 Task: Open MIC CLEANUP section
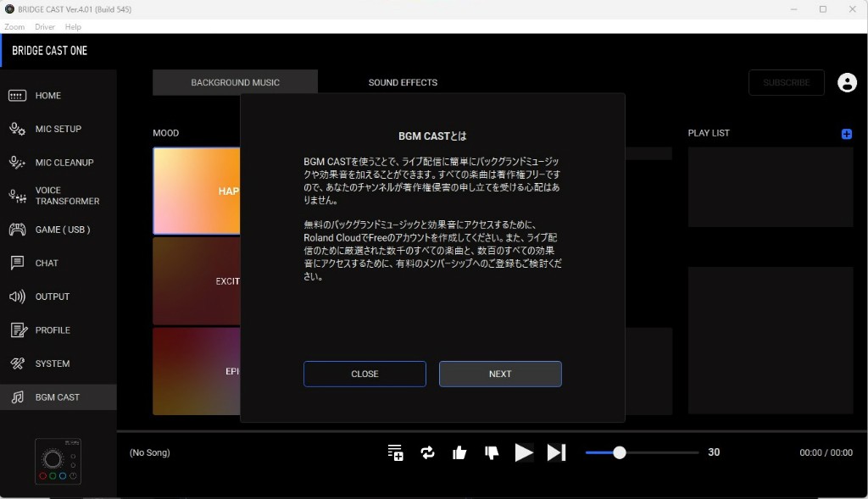click(x=58, y=163)
